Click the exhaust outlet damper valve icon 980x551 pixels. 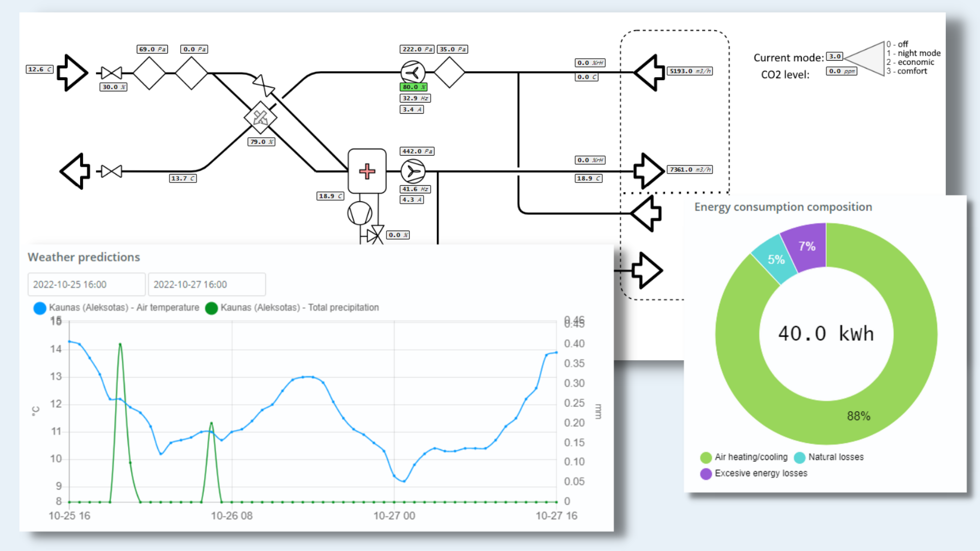[x=111, y=171]
